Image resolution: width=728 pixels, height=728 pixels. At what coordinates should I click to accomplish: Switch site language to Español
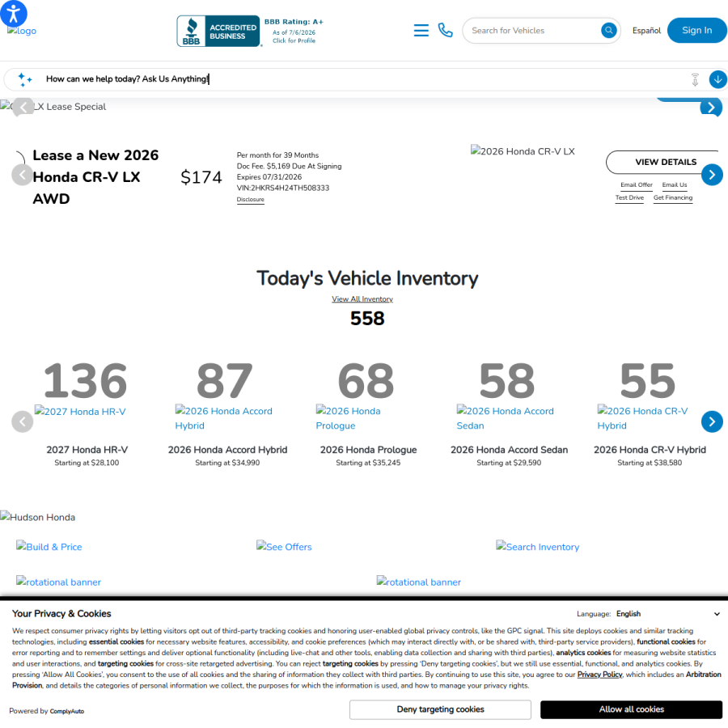(646, 31)
